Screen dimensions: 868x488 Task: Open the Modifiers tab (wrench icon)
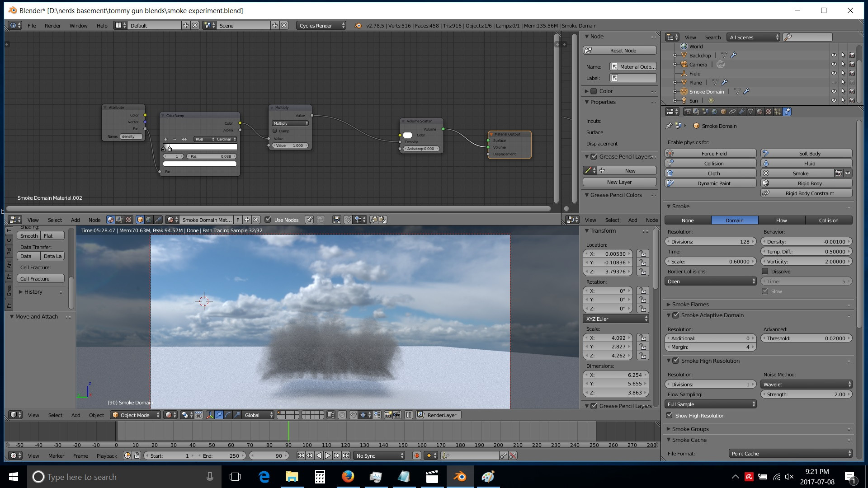pyautogui.click(x=742, y=112)
